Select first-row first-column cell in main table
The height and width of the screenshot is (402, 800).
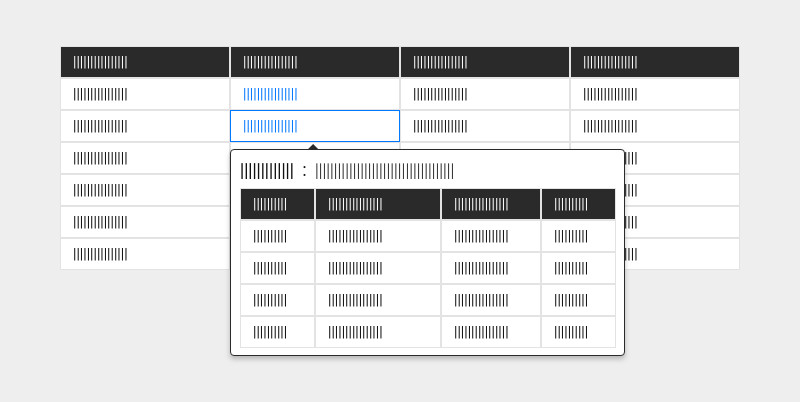click(100, 94)
